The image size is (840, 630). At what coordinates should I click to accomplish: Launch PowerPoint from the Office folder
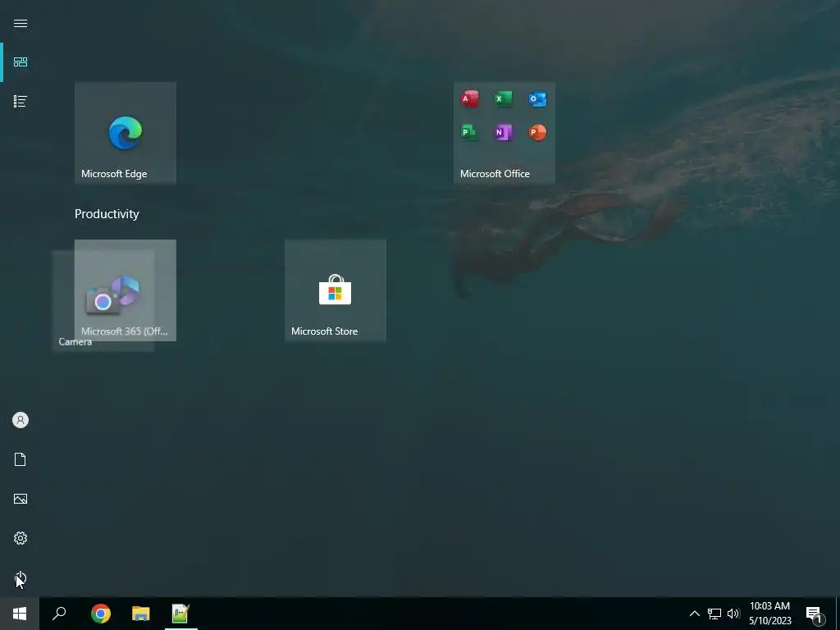[537, 132]
